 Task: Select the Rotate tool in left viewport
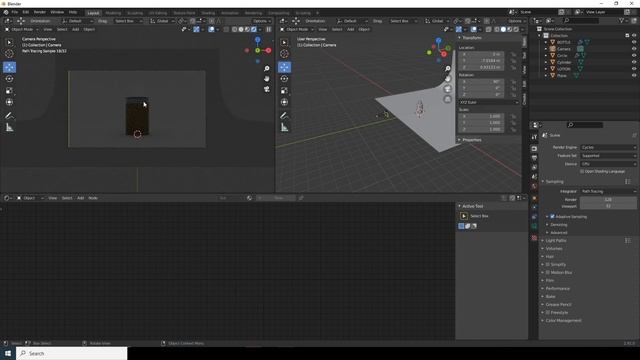pyautogui.click(x=9, y=79)
